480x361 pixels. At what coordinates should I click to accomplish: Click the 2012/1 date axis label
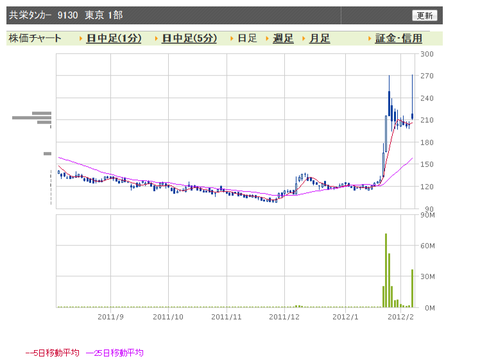[x=345, y=317]
